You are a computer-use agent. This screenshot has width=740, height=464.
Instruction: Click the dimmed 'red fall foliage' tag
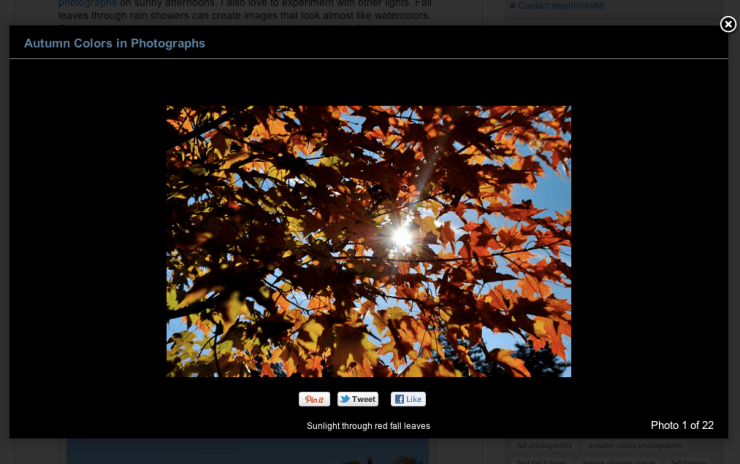tap(543, 460)
